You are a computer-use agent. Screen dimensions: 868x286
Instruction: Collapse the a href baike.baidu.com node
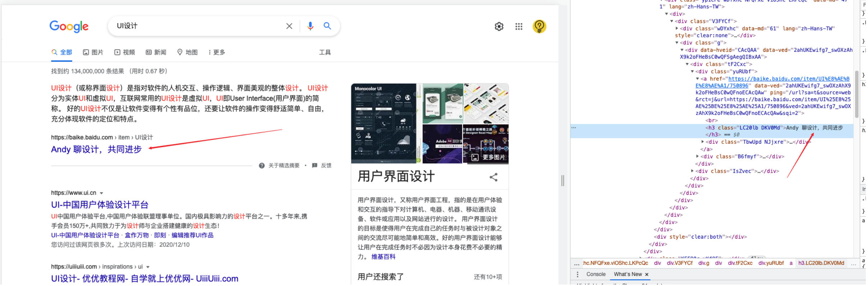(697, 79)
